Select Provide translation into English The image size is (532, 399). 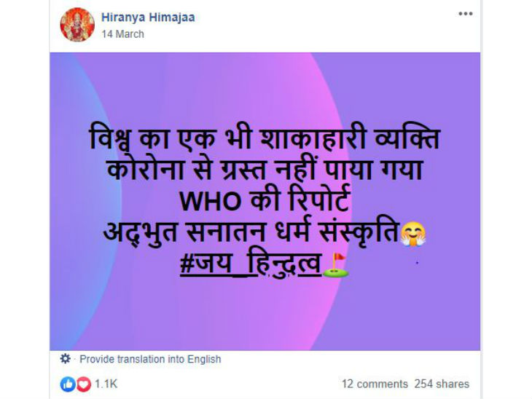tap(150, 359)
